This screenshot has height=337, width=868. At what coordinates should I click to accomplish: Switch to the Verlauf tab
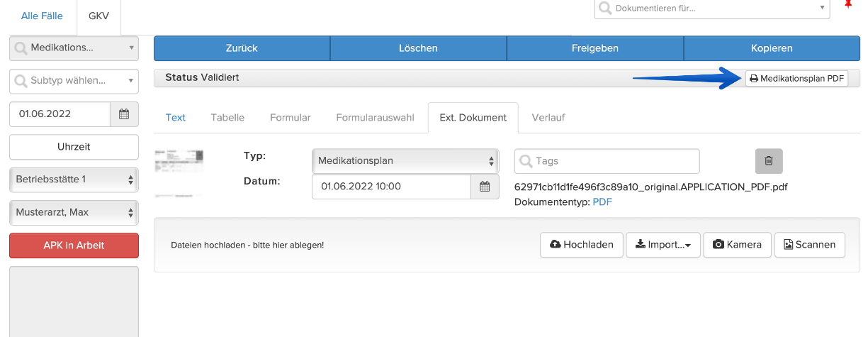[x=548, y=118]
